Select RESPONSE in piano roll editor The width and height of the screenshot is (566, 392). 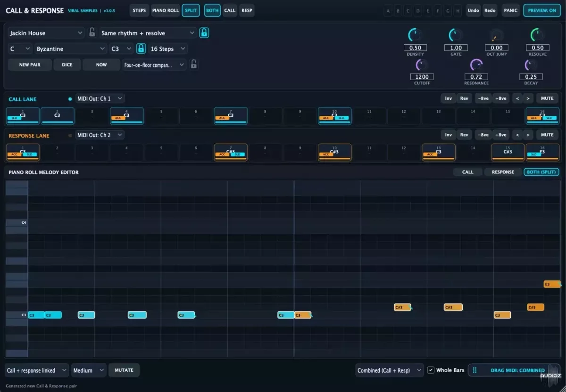click(x=503, y=172)
